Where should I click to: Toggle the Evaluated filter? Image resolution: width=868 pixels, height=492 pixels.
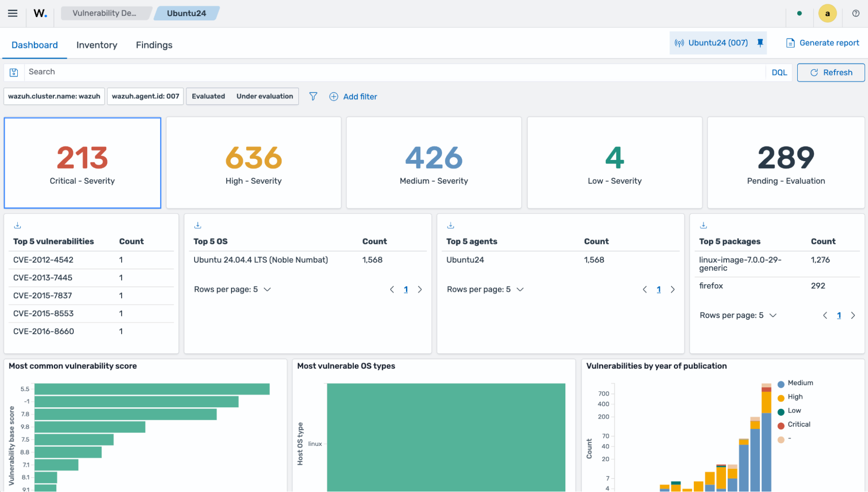[x=208, y=96]
